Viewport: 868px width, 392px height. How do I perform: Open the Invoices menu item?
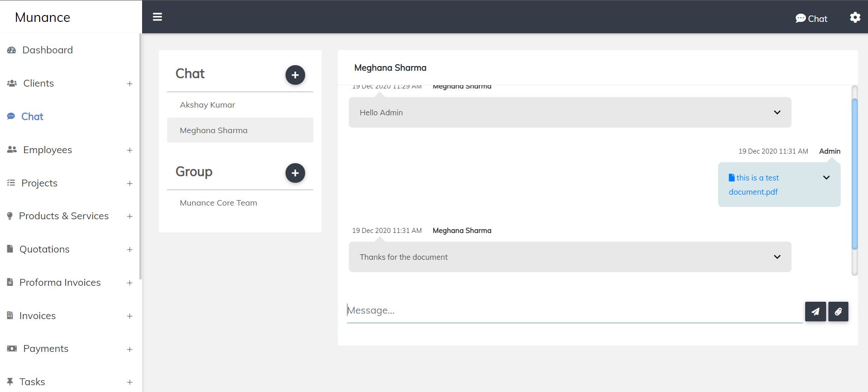point(38,316)
